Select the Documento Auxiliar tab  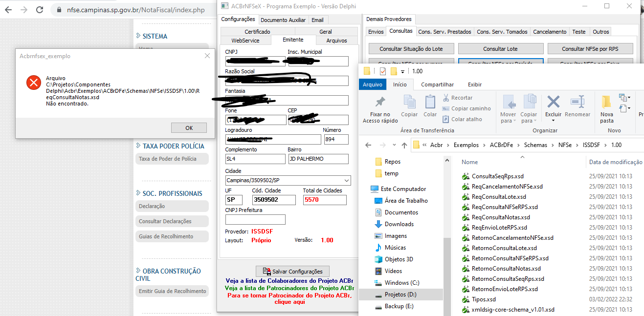[283, 20]
